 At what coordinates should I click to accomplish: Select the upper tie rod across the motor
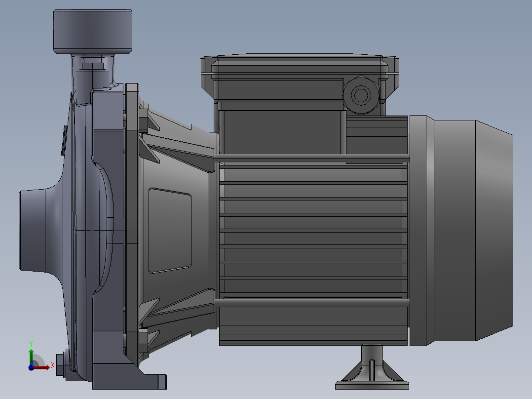pyautogui.click(x=312, y=157)
